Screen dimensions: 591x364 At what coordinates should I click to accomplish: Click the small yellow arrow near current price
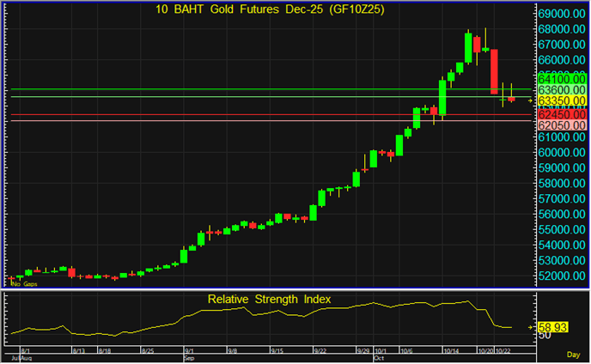(x=529, y=101)
